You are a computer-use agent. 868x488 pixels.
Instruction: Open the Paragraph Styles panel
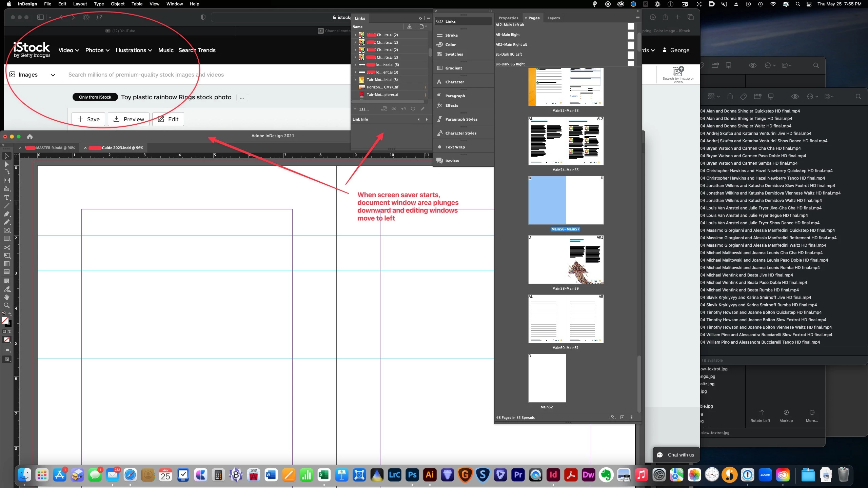tap(461, 119)
